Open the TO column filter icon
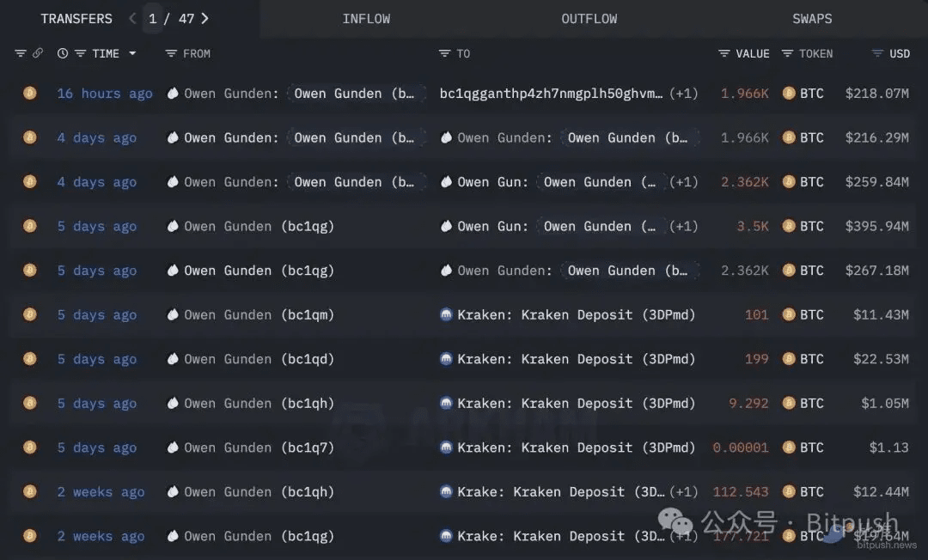Image resolution: width=928 pixels, height=560 pixels. (444, 53)
